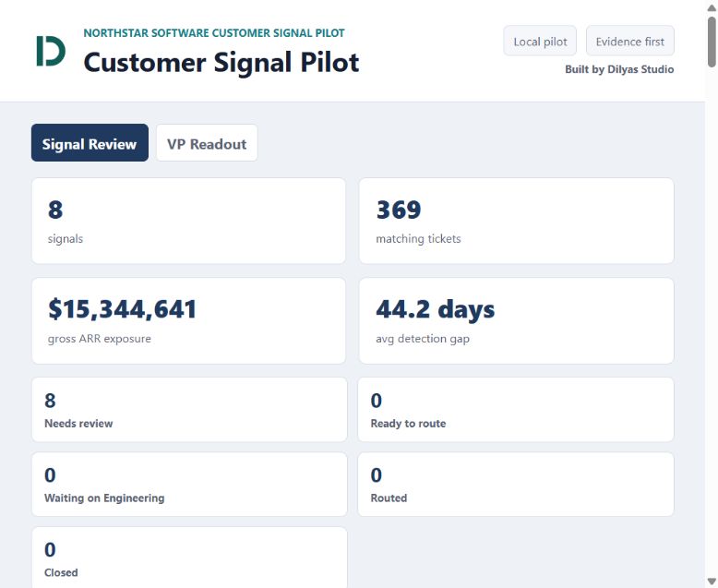Screen dimensions: 718x588
Task: Click the 8 signals metric card
Action: click(188, 221)
